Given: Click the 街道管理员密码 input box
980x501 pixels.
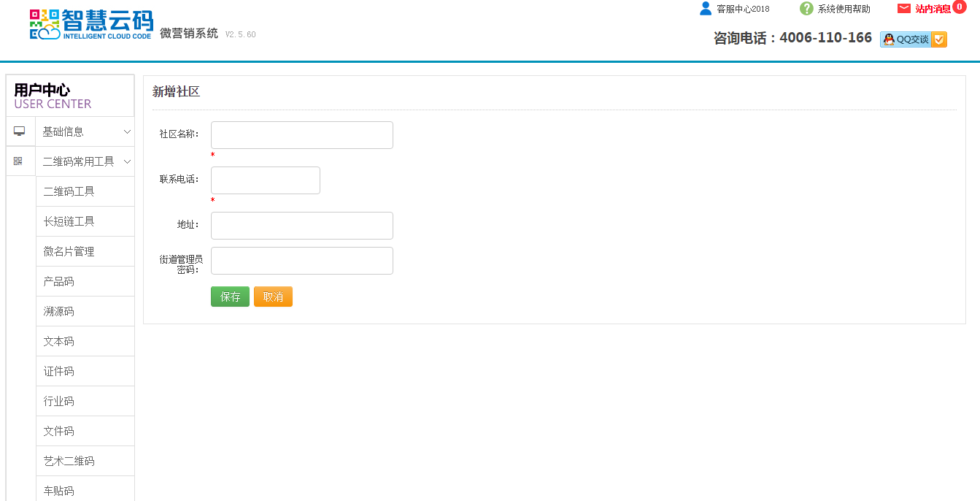Looking at the screenshot, I should [x=301, y=261].
